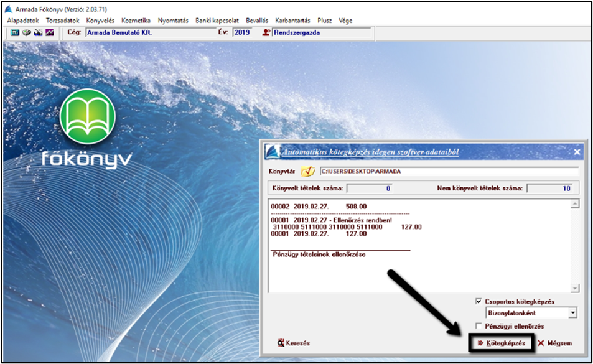Select the line containing 'Ellenőrzés rendben!'

(331, 220)
